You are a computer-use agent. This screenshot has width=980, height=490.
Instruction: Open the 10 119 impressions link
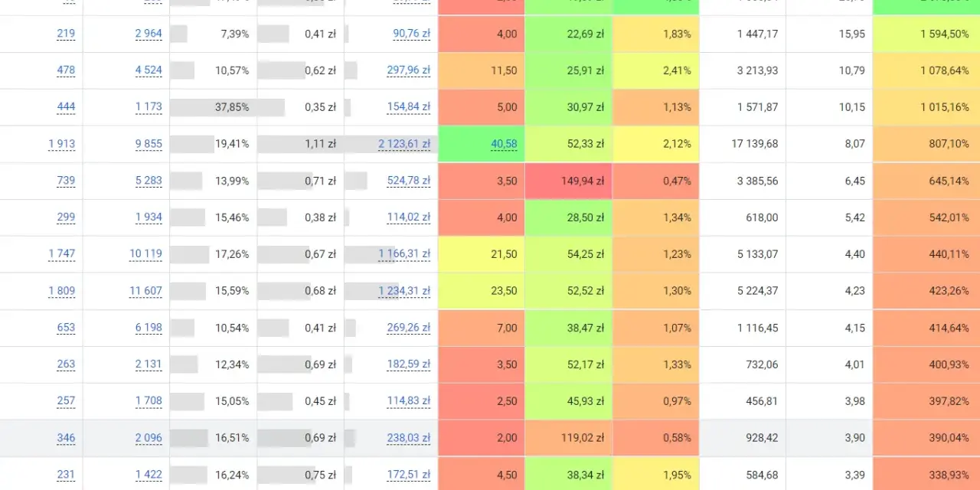click(145, 254)
